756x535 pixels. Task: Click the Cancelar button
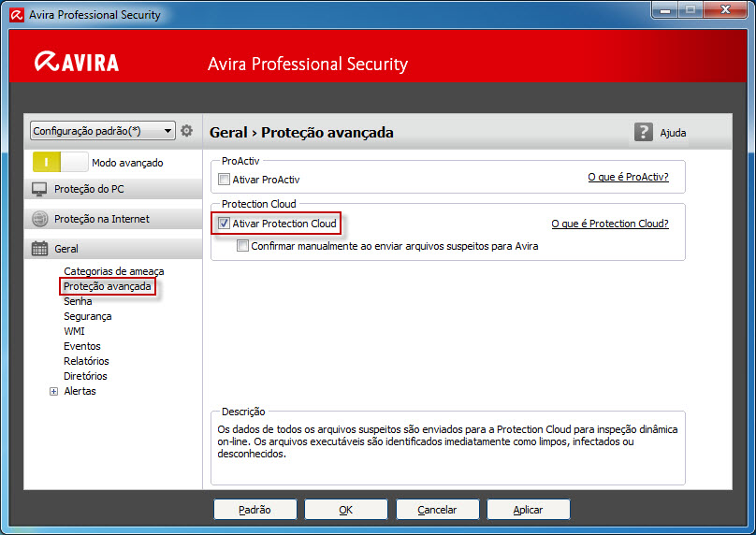click(437, 510)
